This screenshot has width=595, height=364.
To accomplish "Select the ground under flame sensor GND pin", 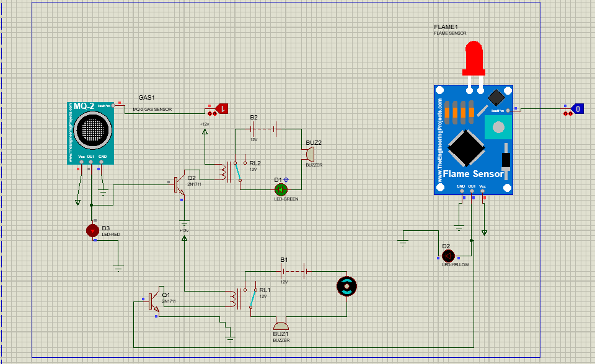I will (459, 228).
